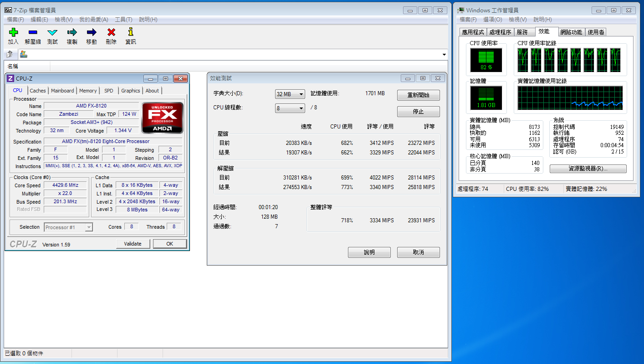Click the 取消 (Cancel) button in benchmark dialog
The width and height of the screenshot is (644, 364).
pyautogui.click(x=419, y=252)
